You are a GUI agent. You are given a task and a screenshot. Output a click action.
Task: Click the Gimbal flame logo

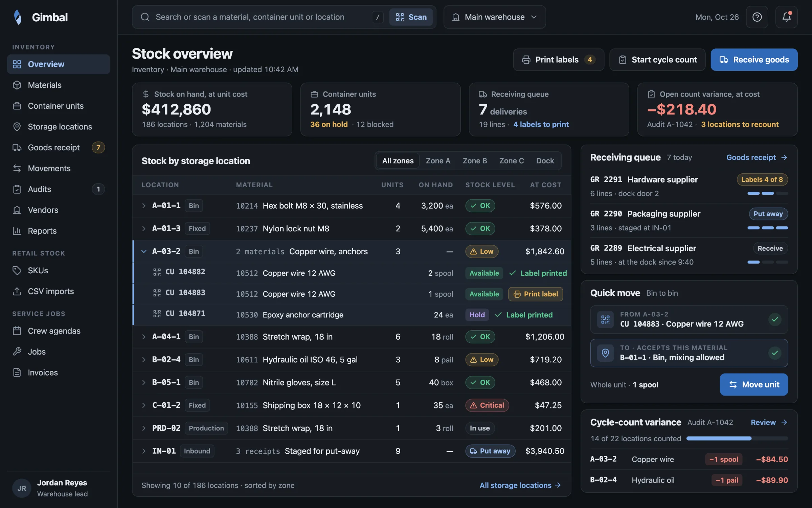pyautogui.click(x=18, y=17)
